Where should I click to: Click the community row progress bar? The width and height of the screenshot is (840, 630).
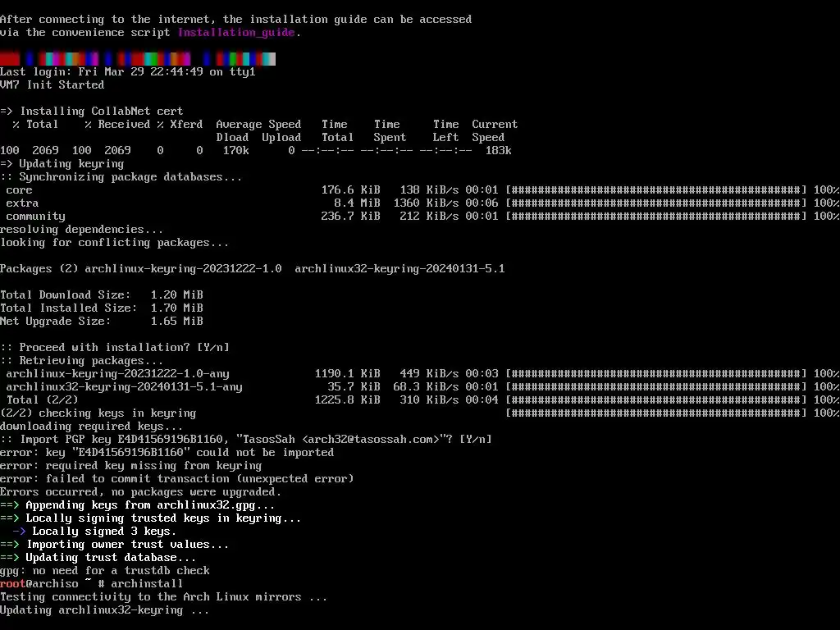click(x=656, y=217)
